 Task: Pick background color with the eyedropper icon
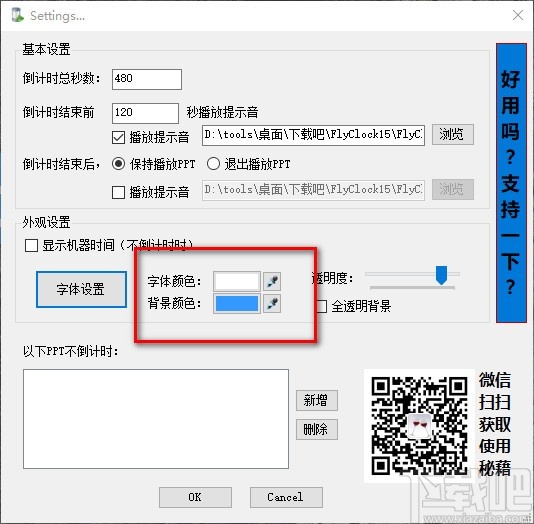click(x=272, y=304)
